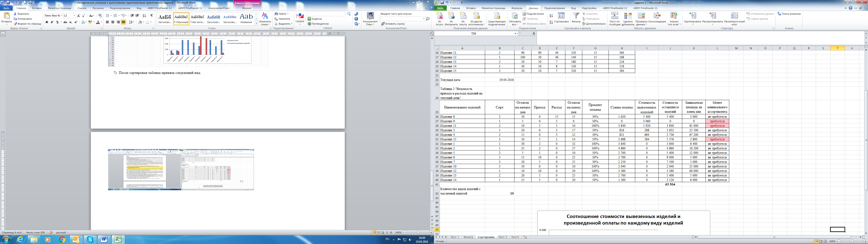Open the Рецензирование tab in Word
The image size is (868, 244).
click(120, 8)
